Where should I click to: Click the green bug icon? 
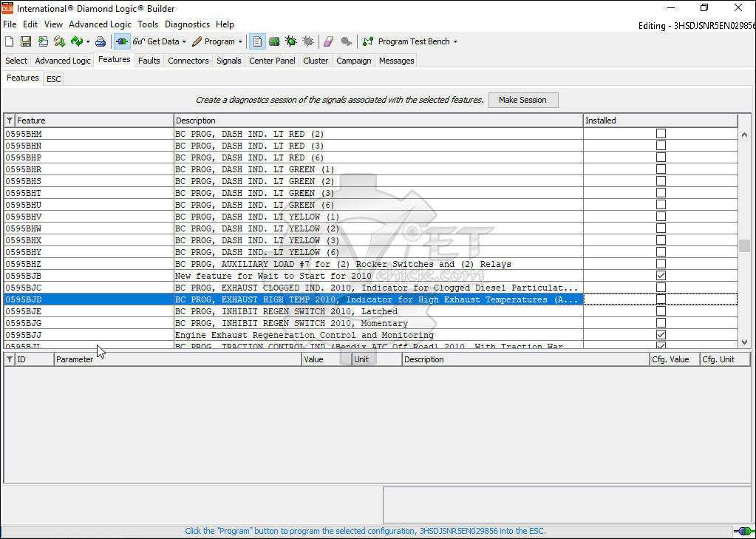tap(290, 41)
